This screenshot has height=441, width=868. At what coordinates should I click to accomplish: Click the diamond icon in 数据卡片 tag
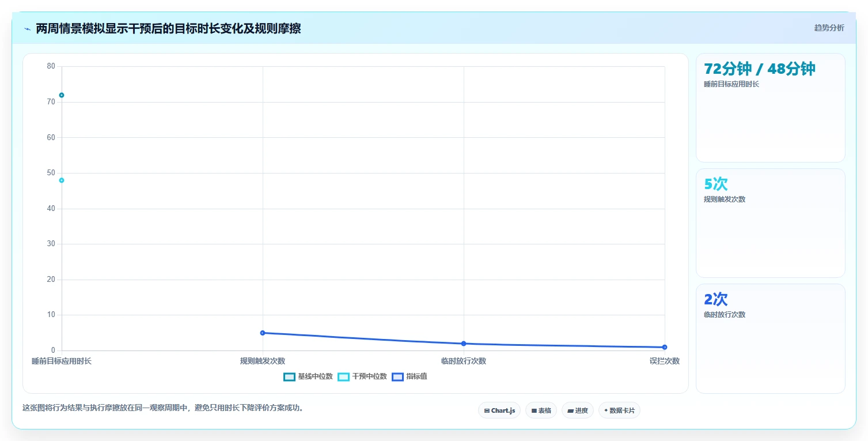[606, 410]
